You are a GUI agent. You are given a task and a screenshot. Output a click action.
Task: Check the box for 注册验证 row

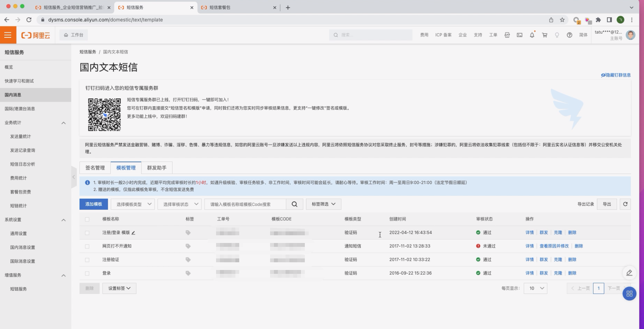click(x=87, y=260)
